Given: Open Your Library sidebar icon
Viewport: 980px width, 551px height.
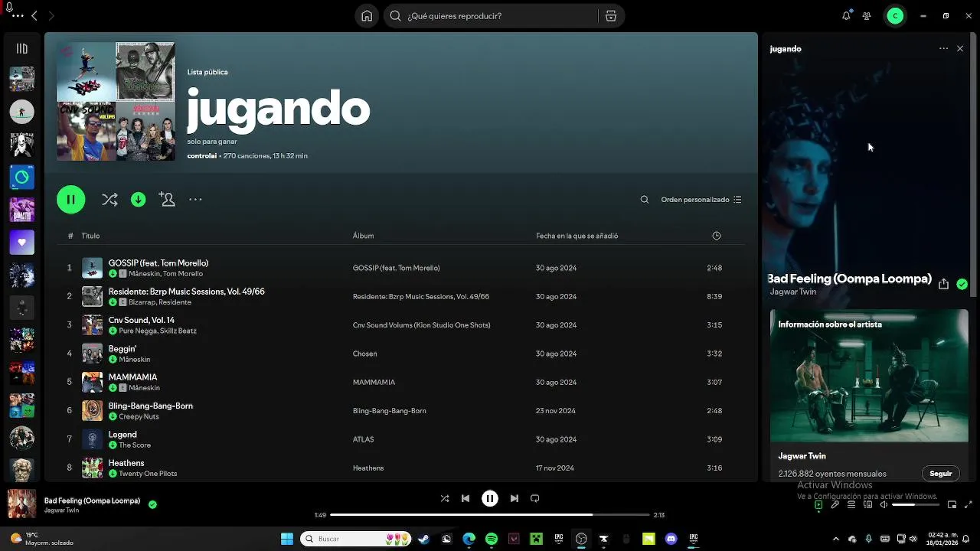Looking at the screenshot, I should [x=21, y=48].
